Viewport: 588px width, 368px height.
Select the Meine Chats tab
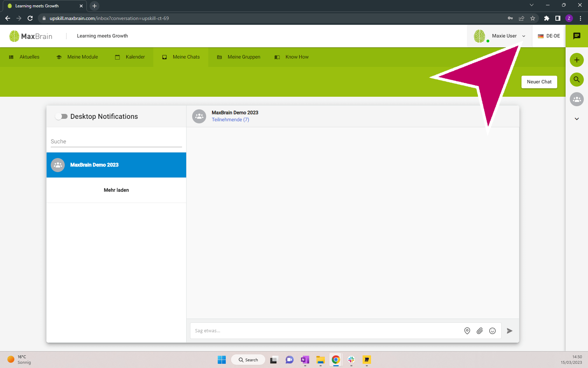tap(181, 57)
